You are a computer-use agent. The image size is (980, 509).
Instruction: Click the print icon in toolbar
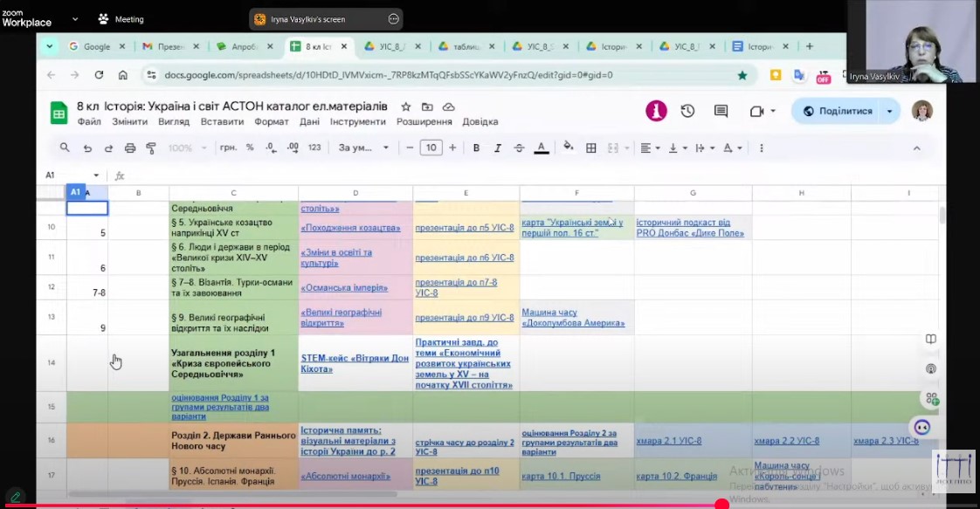(x=130, y=148)
